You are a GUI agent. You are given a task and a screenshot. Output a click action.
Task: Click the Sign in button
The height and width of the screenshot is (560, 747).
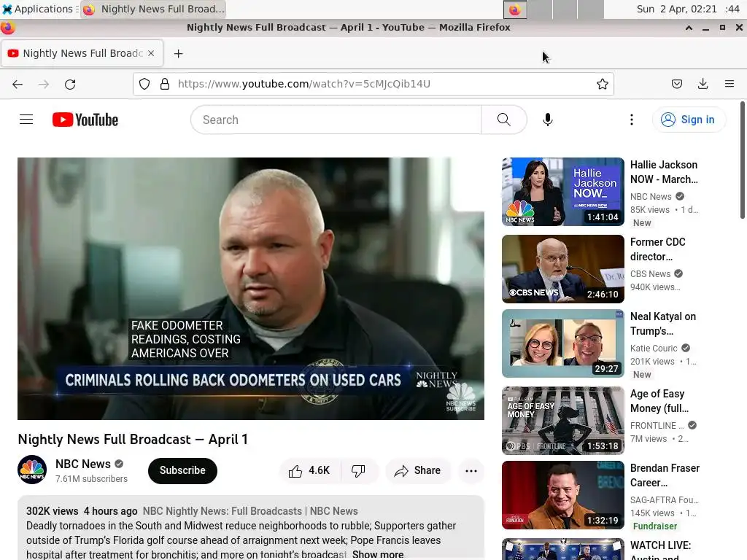[689, 120]
